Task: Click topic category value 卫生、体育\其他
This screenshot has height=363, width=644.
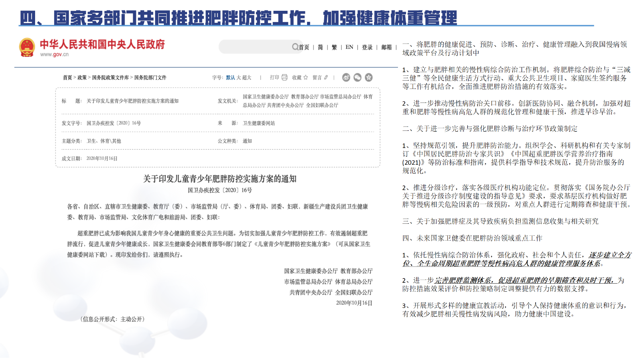Action: 104,141
